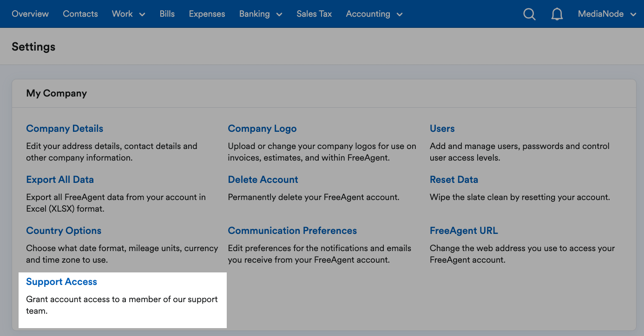Open the Company Details link
The height and width of the screenshot is (336, 644).
65,129
